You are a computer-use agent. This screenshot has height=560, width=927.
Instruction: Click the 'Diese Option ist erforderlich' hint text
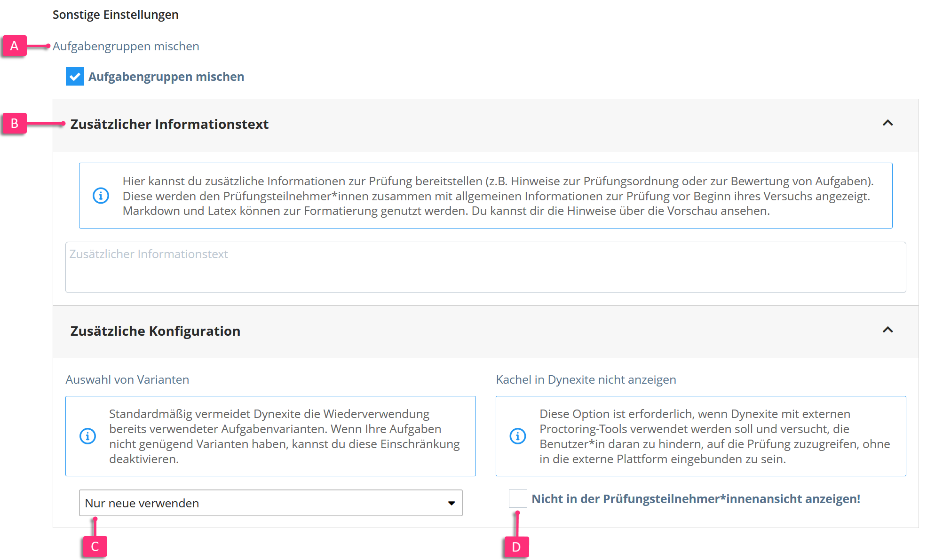click(x=714, y=436)
